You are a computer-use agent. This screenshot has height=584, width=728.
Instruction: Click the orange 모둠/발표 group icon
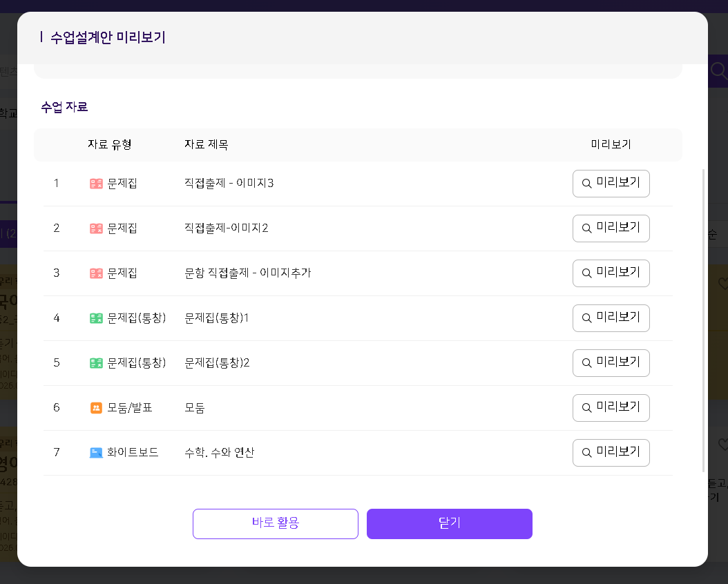tap(96, 408)
